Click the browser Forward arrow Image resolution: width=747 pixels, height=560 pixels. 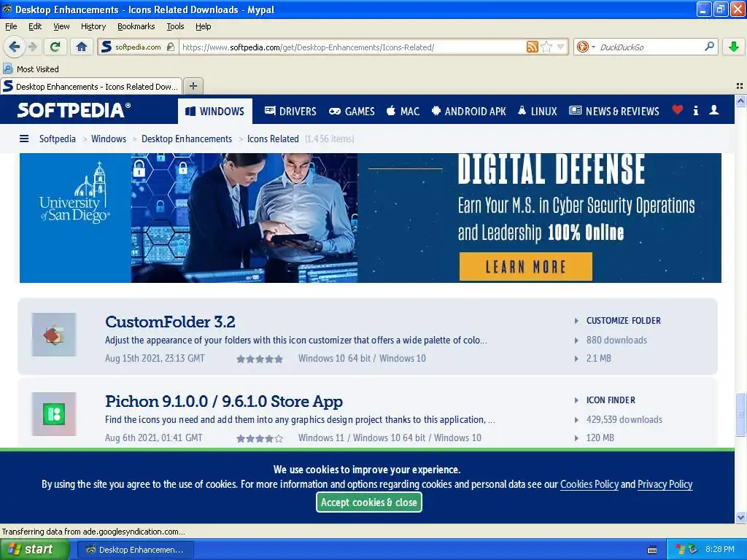coord(32,47)
